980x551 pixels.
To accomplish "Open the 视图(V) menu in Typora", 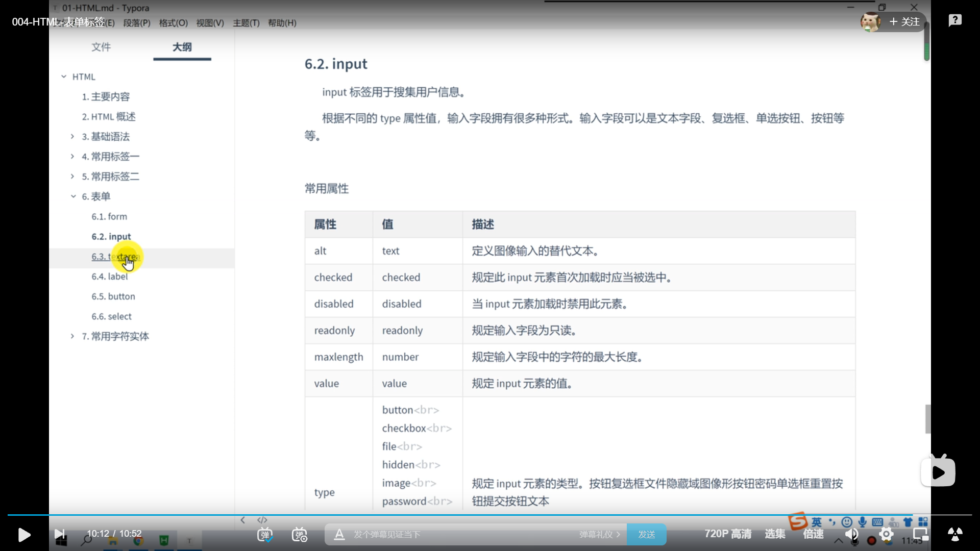I will click(209, 22).
